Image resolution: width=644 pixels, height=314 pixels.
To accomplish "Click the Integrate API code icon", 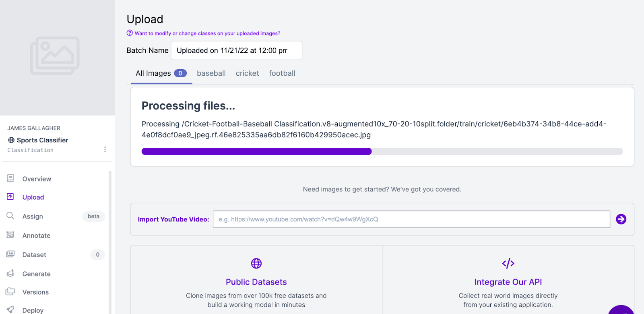I will coord(508,263).
